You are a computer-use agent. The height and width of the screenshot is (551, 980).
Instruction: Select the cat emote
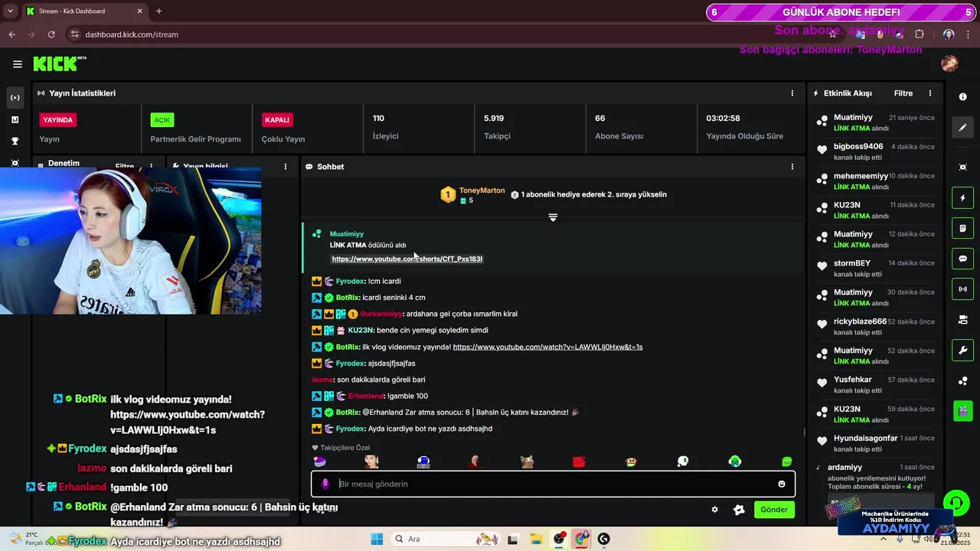pyautogui.click(x=528, y=461)
